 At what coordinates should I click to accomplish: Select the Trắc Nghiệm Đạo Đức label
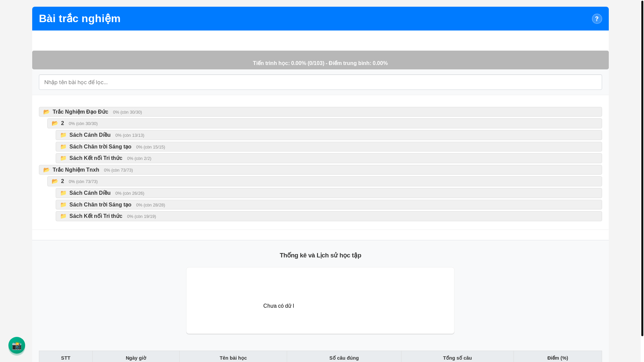coord(80,112)
